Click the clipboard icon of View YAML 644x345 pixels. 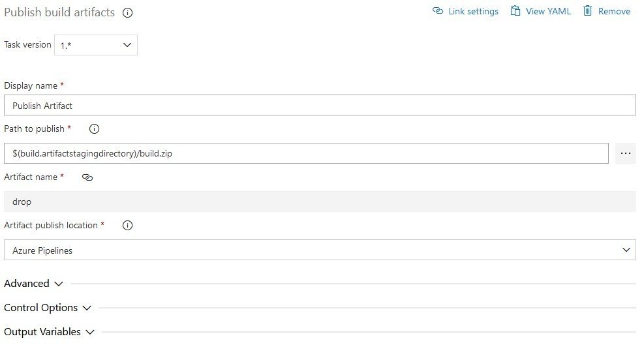(x=515, y=10)
